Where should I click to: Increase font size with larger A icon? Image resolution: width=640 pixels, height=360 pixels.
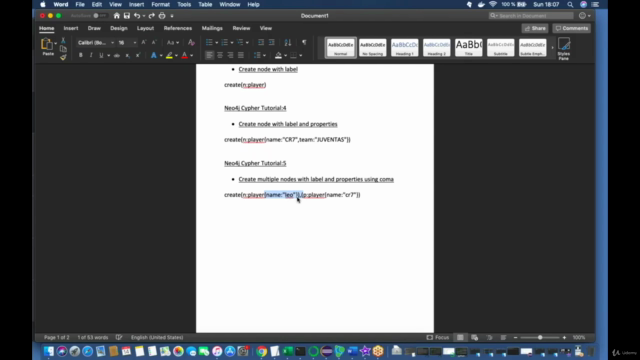(x=144, y=42)
